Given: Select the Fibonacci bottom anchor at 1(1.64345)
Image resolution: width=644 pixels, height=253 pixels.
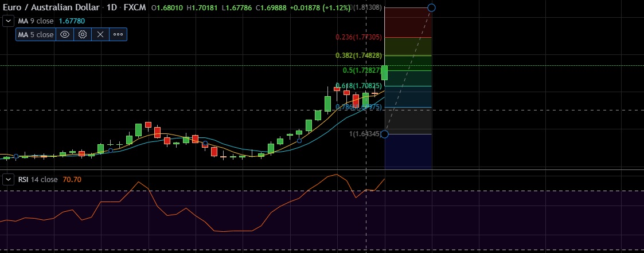Looking at the screenshot, I should [384, 134].
